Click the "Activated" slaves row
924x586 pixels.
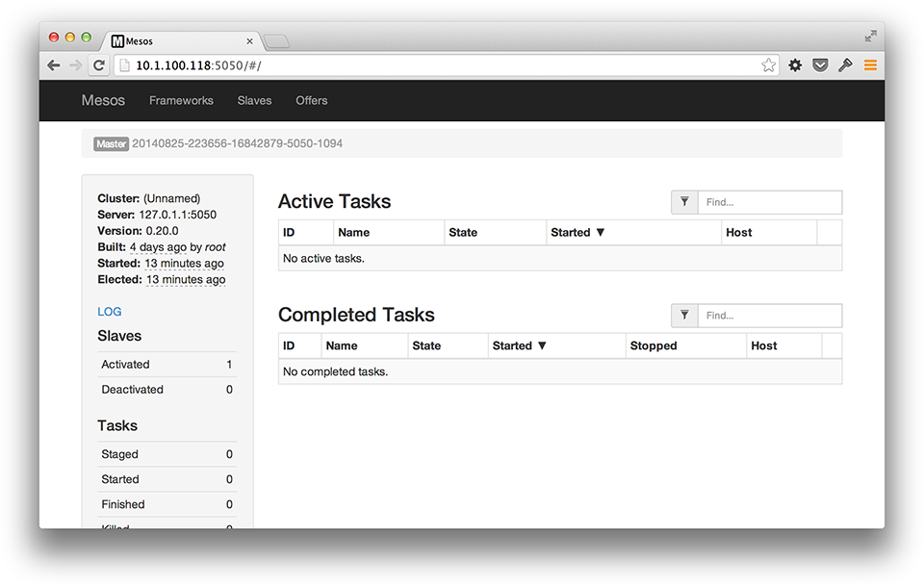click(x=167, y=365)
